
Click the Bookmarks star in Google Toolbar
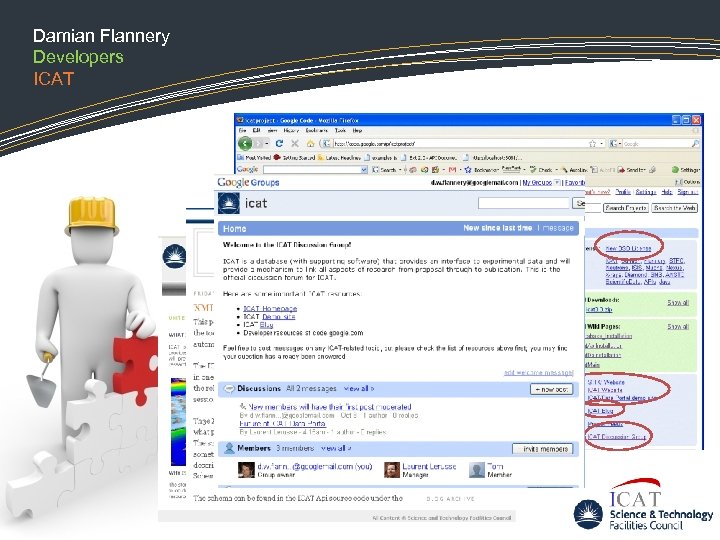pyautogui.click(x=468, y=170)
